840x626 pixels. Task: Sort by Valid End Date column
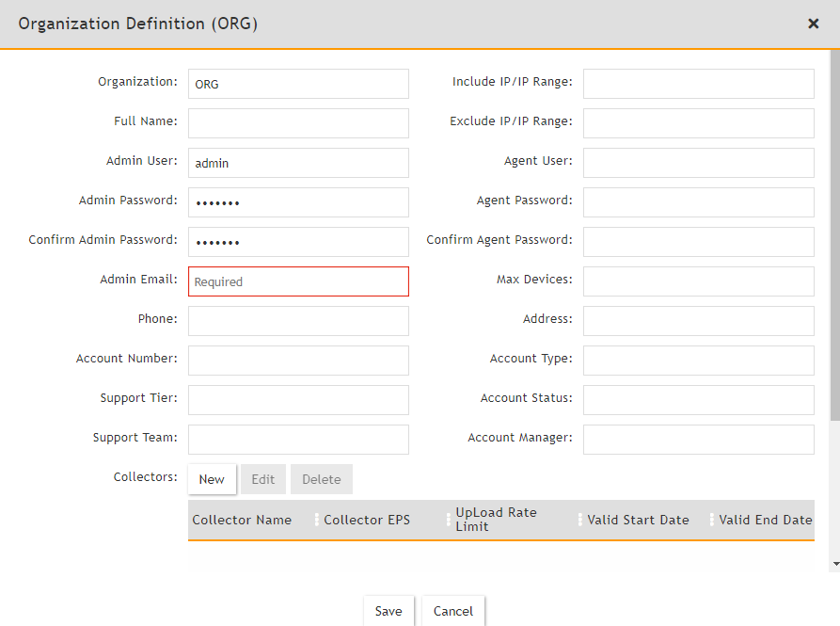(x=764, y=520)
